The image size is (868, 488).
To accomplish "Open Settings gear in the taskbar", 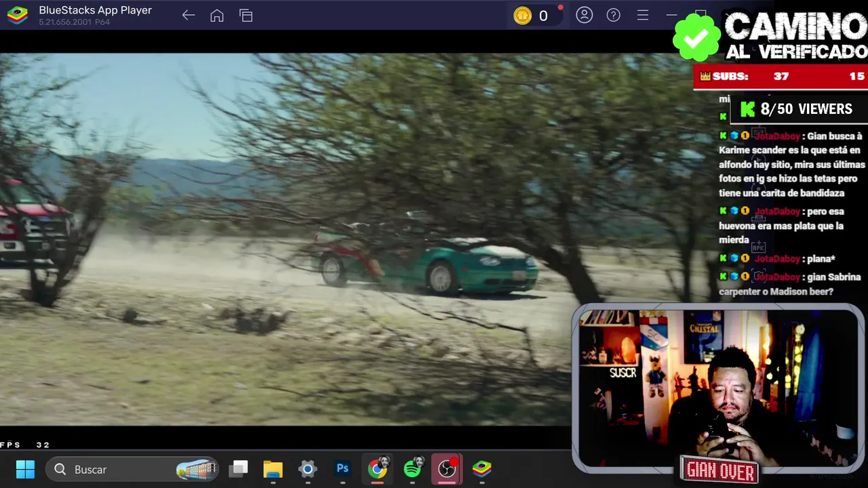I will [307, 469].
